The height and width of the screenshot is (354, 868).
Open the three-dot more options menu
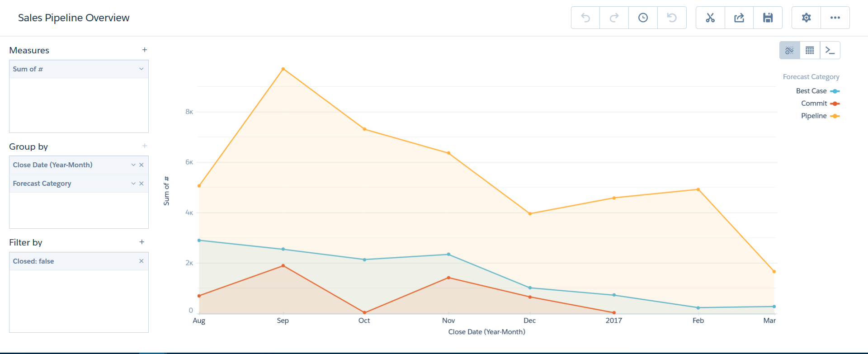tap(835, 18)
